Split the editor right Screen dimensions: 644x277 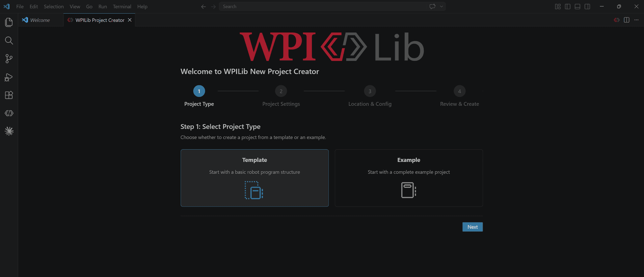click(626, 20)
